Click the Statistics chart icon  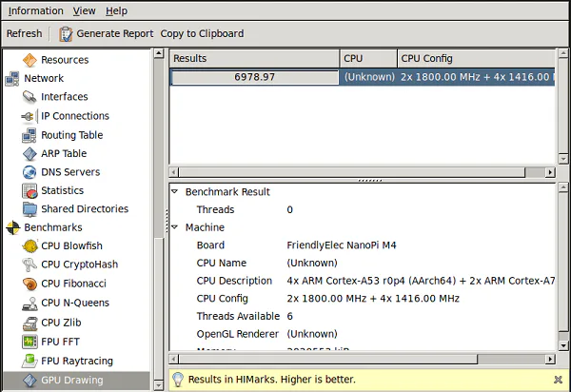coord(30,190)
